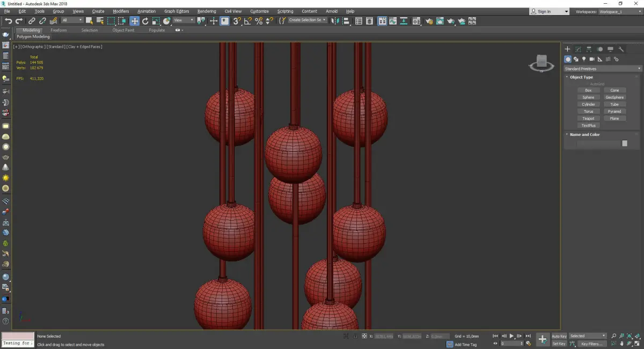
Task: Open the Workspaces dropdown
Action: pos(621,11)
